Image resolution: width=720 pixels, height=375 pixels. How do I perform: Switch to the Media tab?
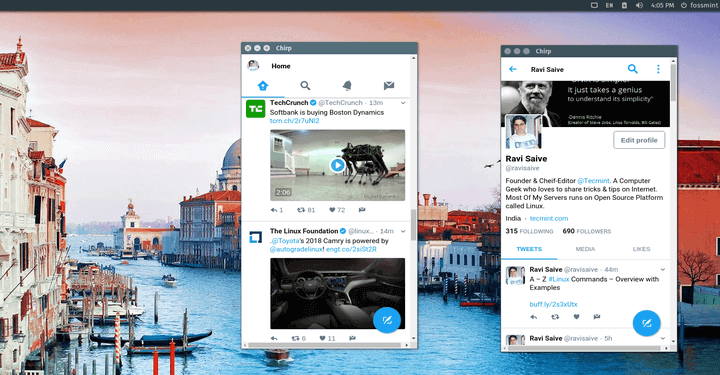(x=585, y=249)
